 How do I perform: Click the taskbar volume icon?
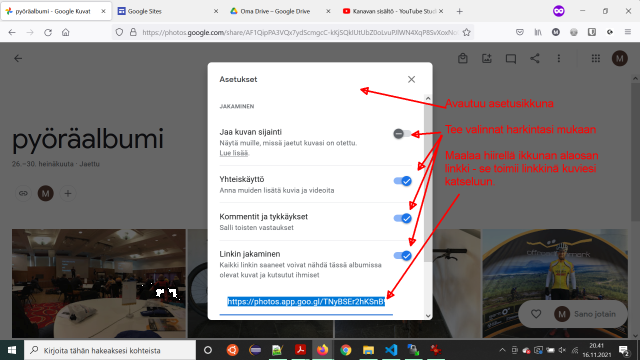562,350
